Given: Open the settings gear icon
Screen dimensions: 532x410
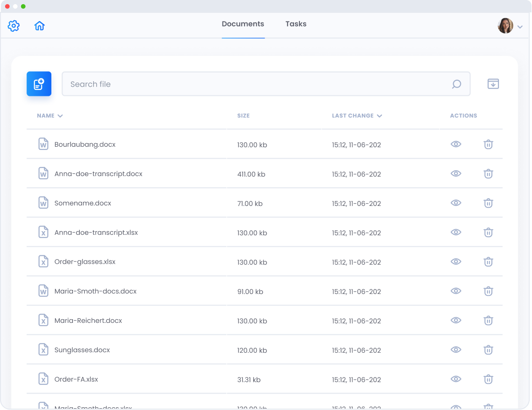Looking at the screenshot, I should 14,26.
